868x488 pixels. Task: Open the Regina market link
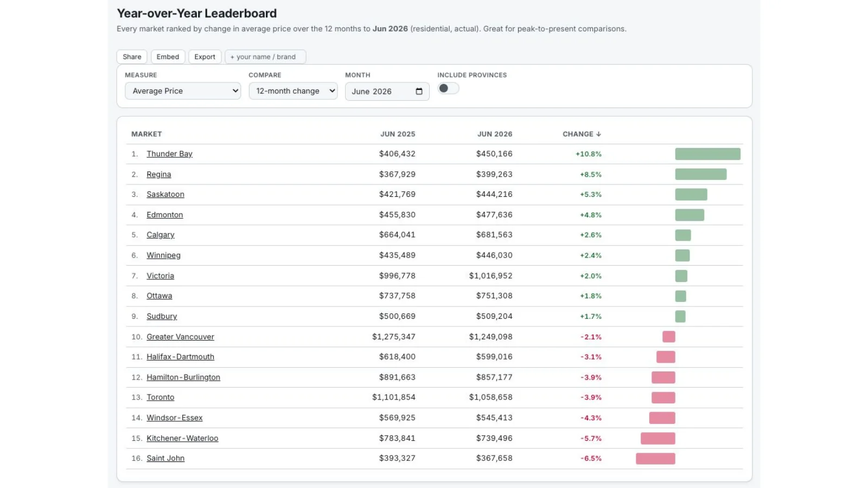[158, 175]
